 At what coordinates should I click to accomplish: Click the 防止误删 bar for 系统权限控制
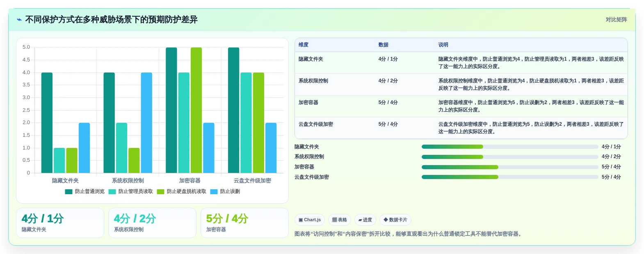coord(146,122)
